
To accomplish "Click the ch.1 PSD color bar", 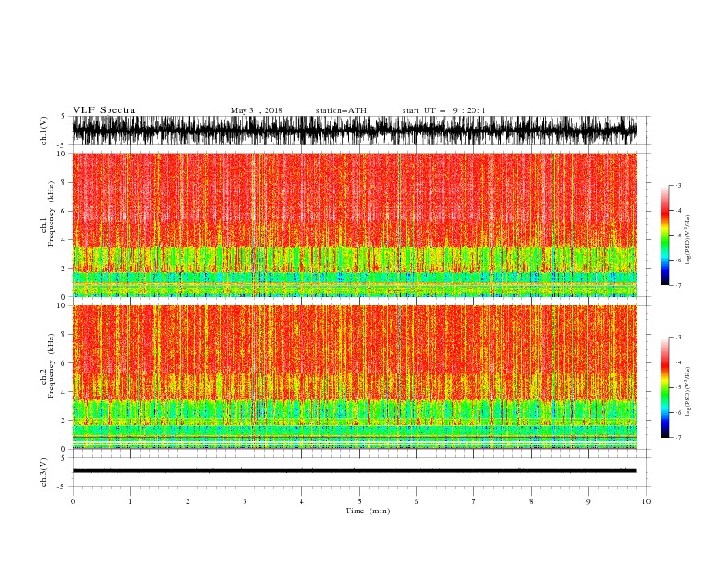I will pyautogui.click(x=665, y=236).
